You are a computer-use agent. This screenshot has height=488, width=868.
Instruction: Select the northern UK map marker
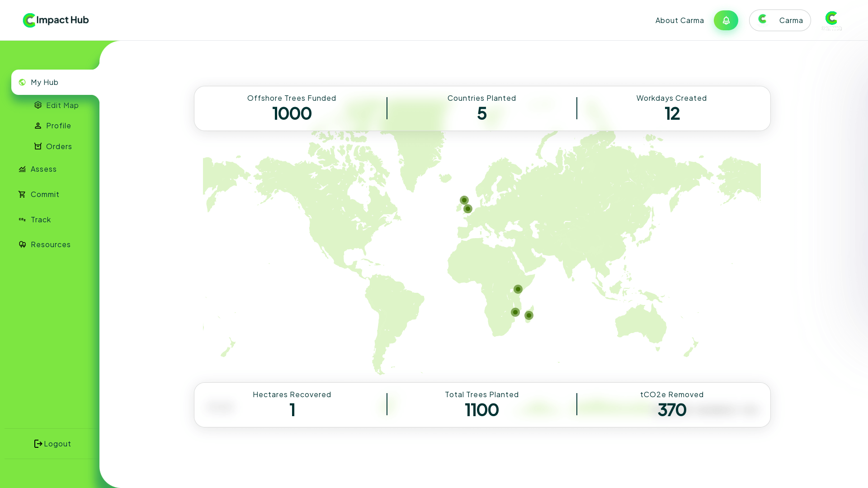[464, 200]
